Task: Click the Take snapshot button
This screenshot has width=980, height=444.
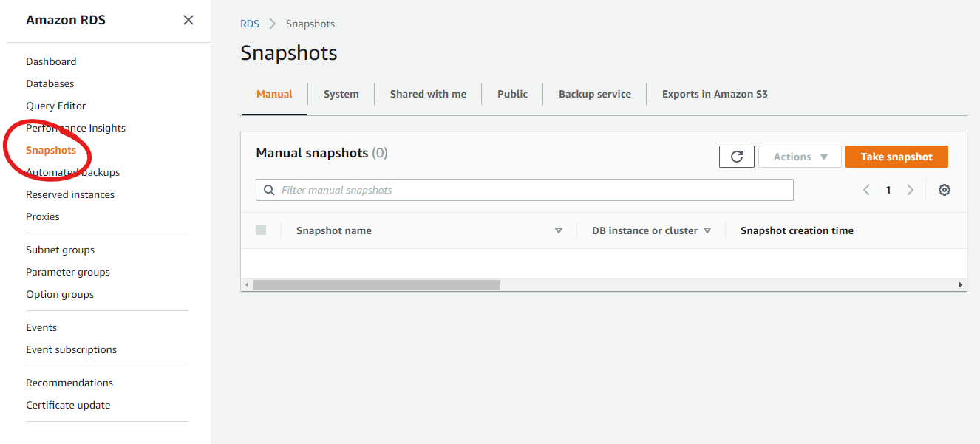Action: tap(896, 157)
